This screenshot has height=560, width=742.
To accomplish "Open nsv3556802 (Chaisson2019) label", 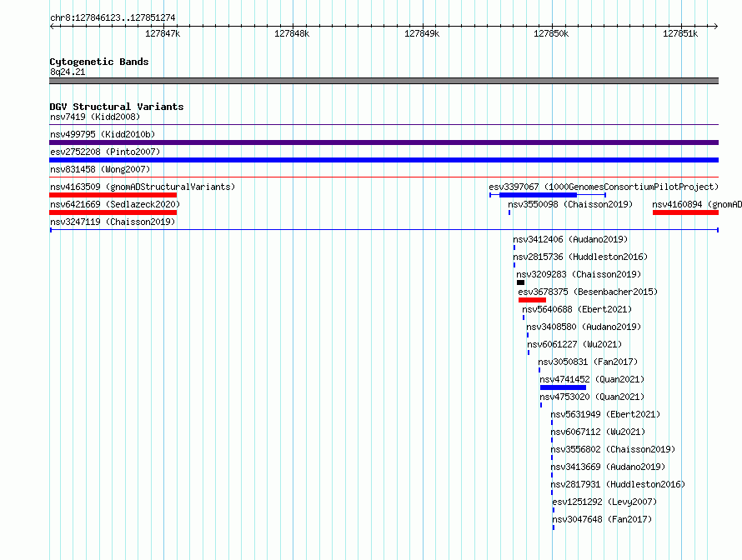I will tap(613, 449).
